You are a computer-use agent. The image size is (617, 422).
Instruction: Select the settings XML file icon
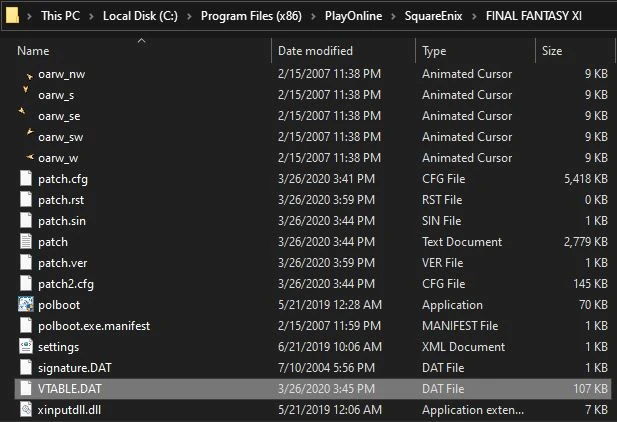(x=26, y=346)
